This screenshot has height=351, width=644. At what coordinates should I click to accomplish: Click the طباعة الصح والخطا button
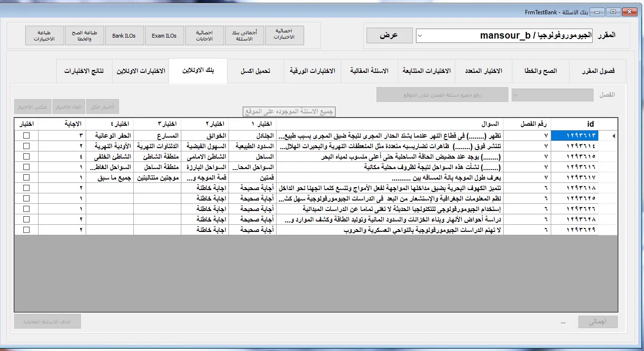click(x=84, y=35)
